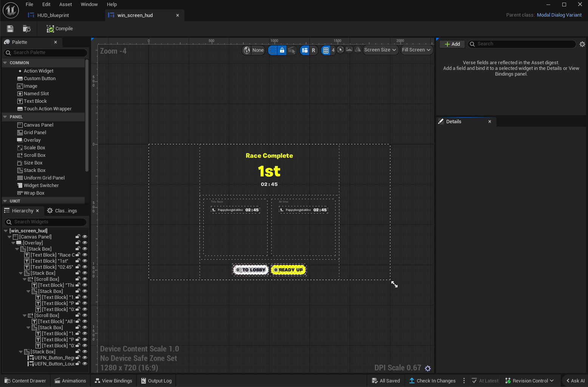The width and height of the screenshot is (588, 387).
Task: Collapse the Overlay node in the Hierarchy
Action: 13,242
